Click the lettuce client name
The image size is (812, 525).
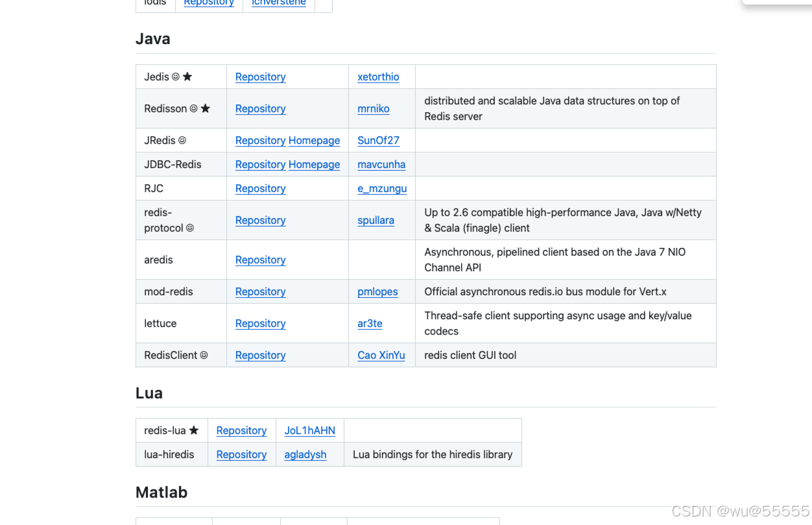click(160, 323)
